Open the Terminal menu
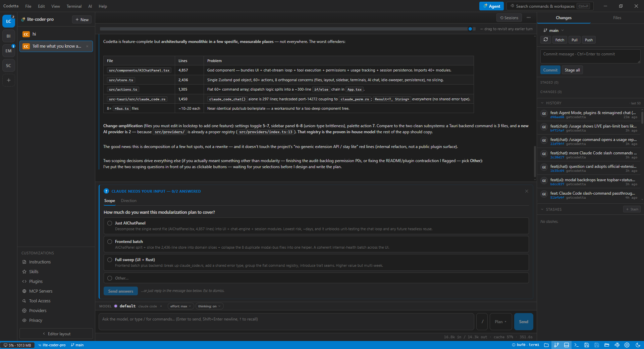 pyautogui.click(x=74, y=6)
